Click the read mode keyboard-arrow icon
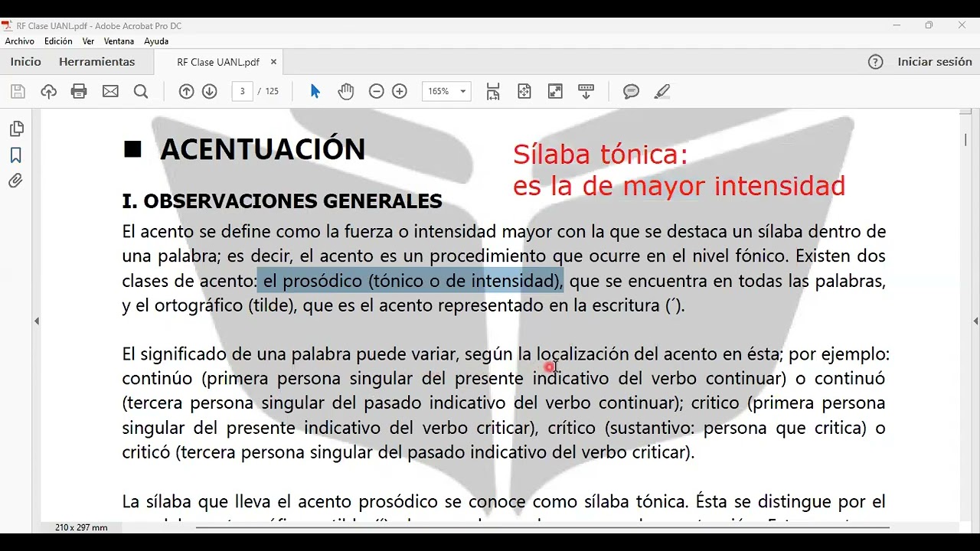This screenshot has width=980, height=551. tap(586, 92)
